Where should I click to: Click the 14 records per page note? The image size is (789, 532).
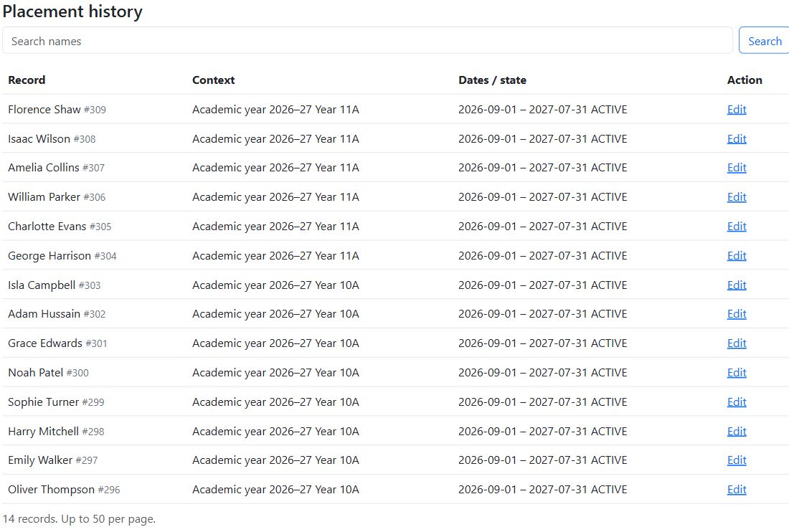[x=79, y=518]
